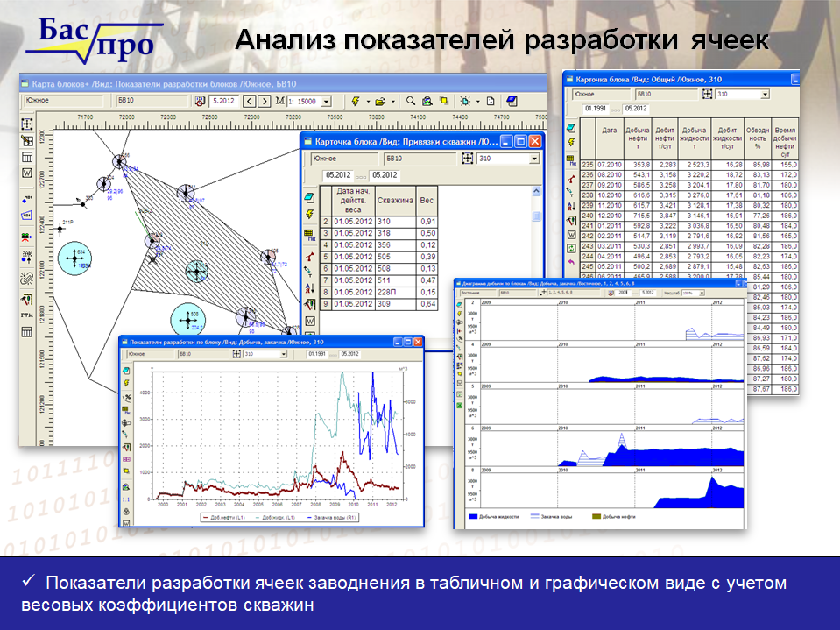
Task: Click 'Доб.нефти (L1)' legend entry in chart
Action: coord(223,518)
